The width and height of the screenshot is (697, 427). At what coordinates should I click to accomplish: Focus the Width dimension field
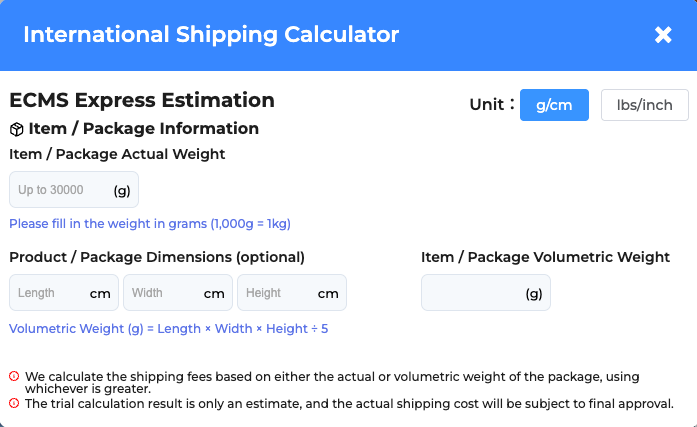point(162,293)
